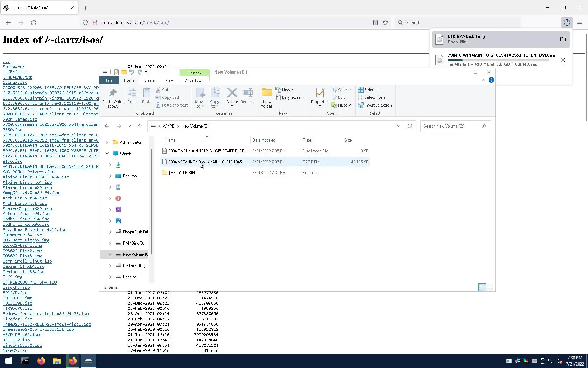The image size is (588, 368).
Task: Switch to the Drive Tools tab
Action: coord(194,80)
